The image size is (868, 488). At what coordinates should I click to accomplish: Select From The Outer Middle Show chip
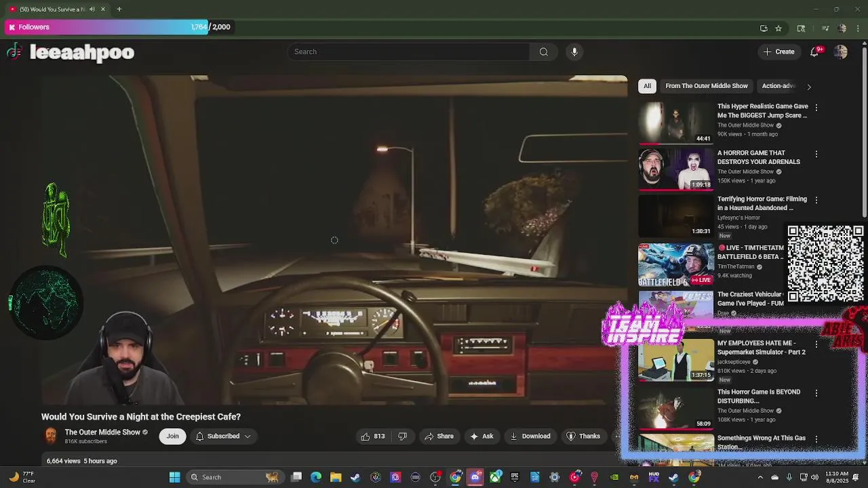[707, 86]
